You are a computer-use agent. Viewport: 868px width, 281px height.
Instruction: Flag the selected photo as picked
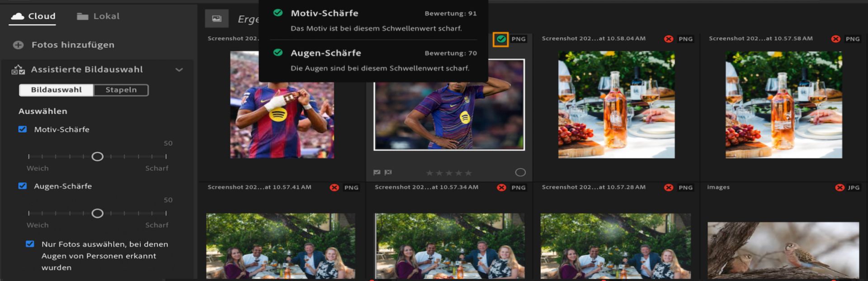click(377, 173)
